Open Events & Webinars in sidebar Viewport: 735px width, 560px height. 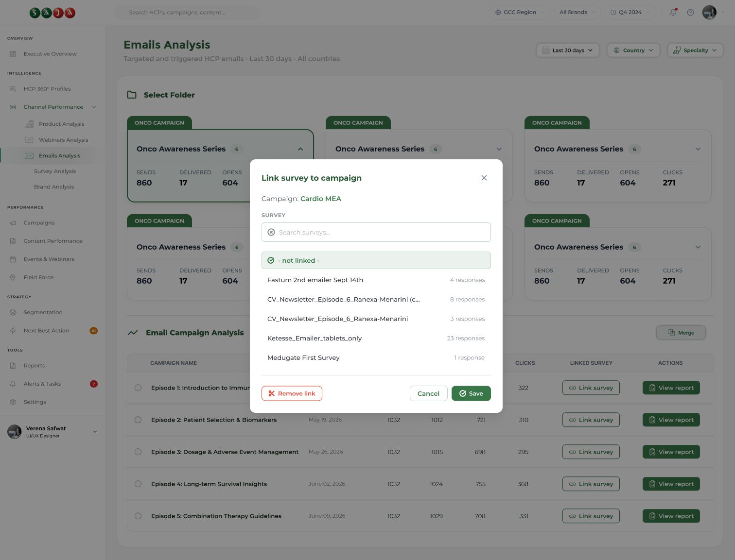(49, 259)
